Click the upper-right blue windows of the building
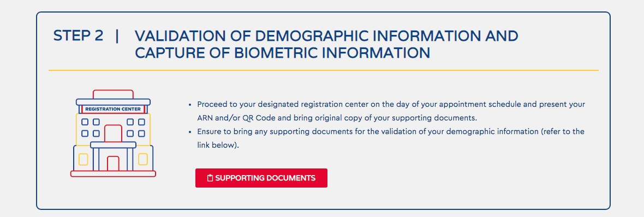 pyautogui.click(x=136, y=128)
